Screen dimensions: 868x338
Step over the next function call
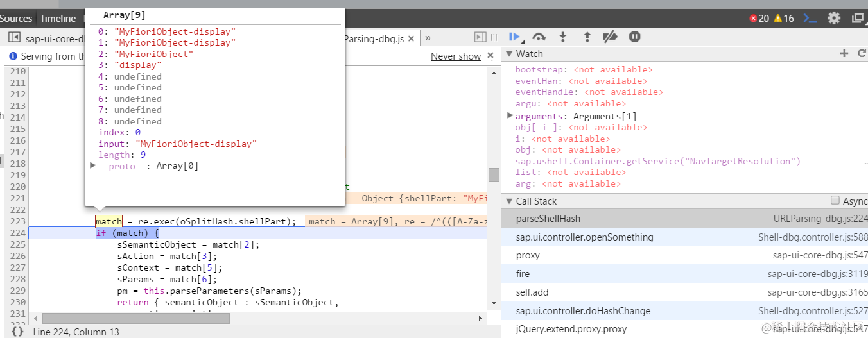[x=539, y=37]
